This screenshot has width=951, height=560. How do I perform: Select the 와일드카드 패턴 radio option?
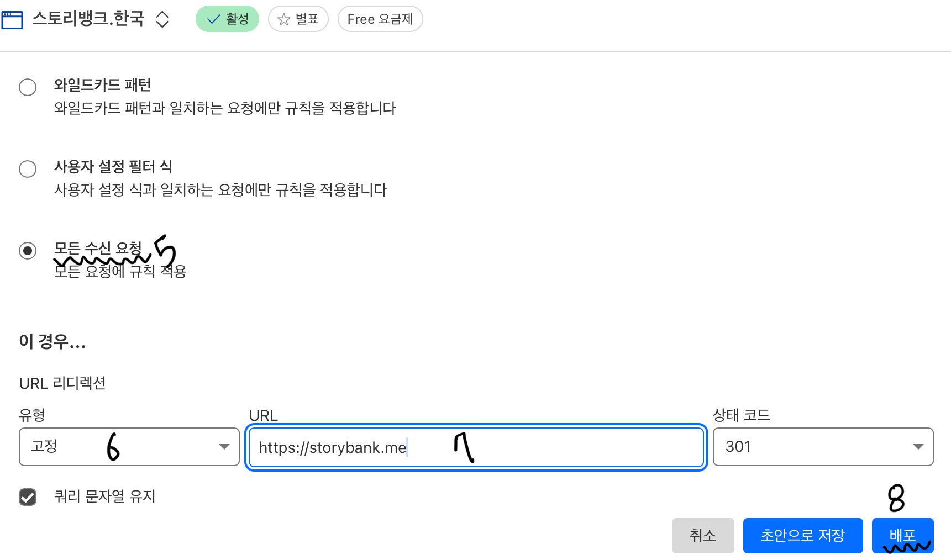click(x=28, y=87)
